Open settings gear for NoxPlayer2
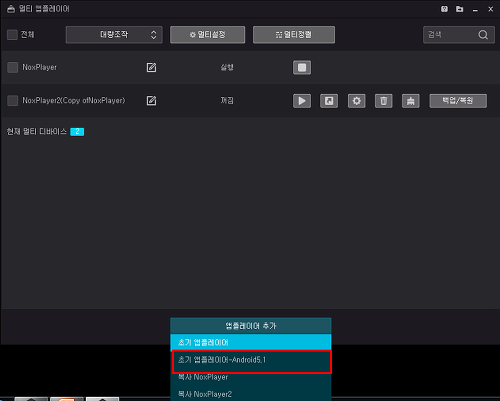500x401 pixels. coord(357,101)
